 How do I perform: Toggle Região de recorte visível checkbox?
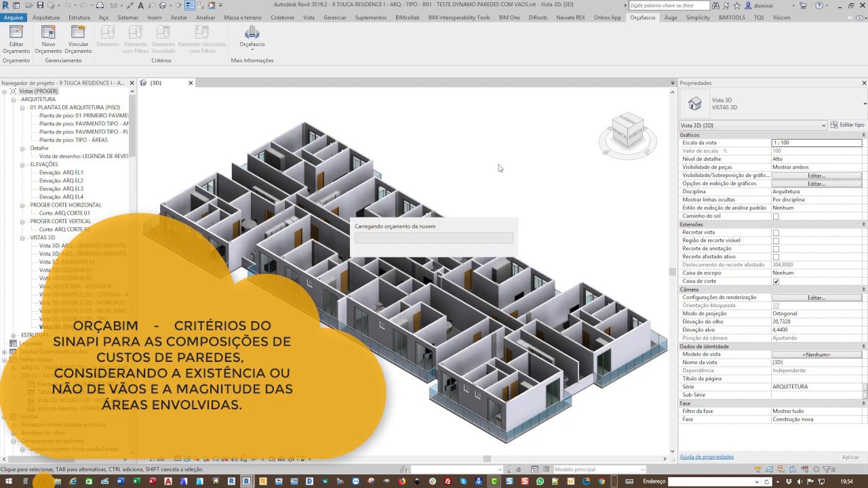[776, 241]
